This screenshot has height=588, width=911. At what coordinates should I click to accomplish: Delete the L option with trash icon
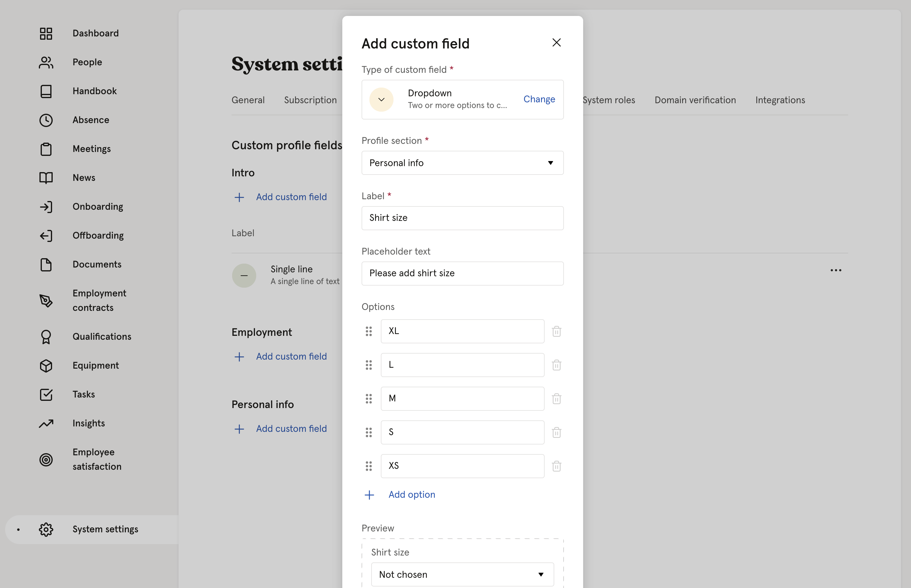click(557, 365)
